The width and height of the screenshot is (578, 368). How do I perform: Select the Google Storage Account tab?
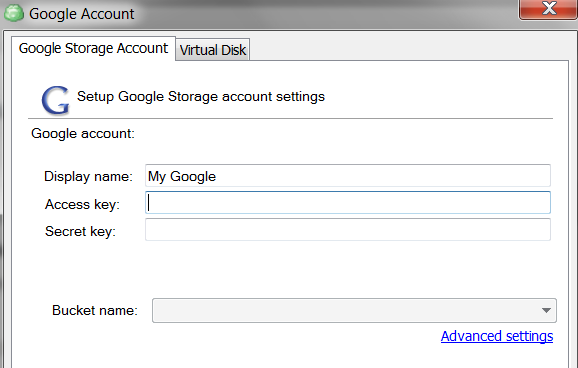click(93, 48)
